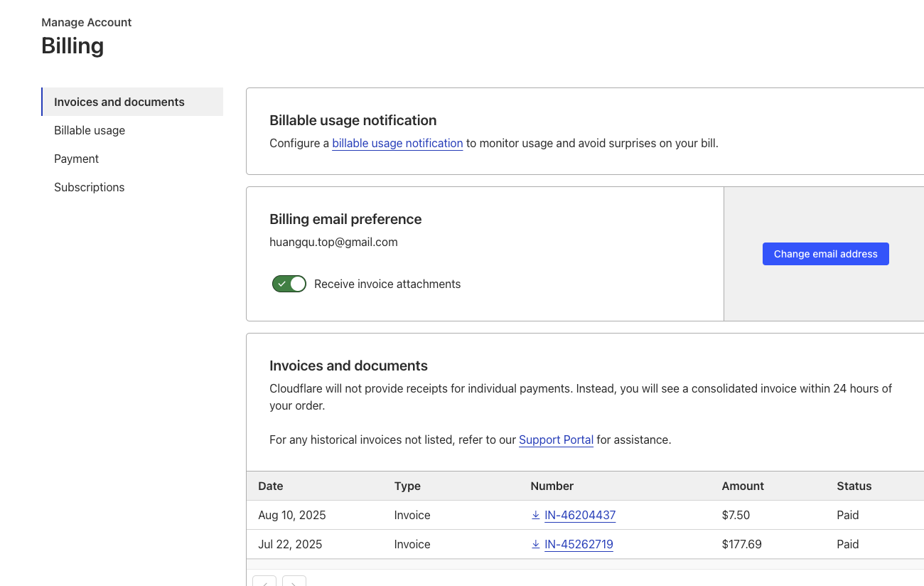
Task: Click billing email huangqu.top@gmail.com text
Action: [x=333, y=242]
